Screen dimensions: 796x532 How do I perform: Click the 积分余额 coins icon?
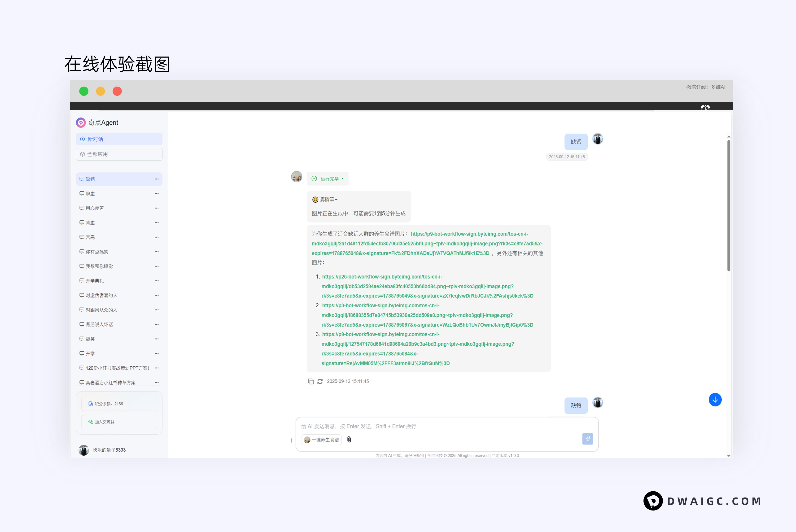pyautogui.click(x=91, y=404)
